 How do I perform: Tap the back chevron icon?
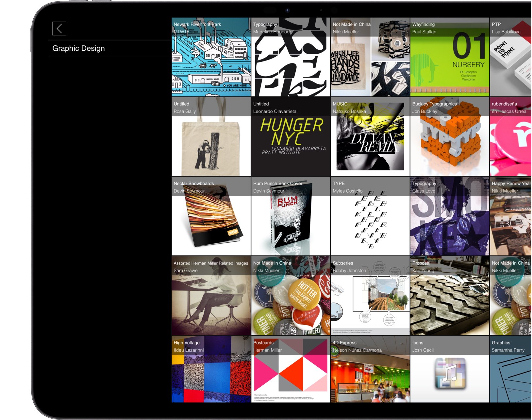(59, 29)
